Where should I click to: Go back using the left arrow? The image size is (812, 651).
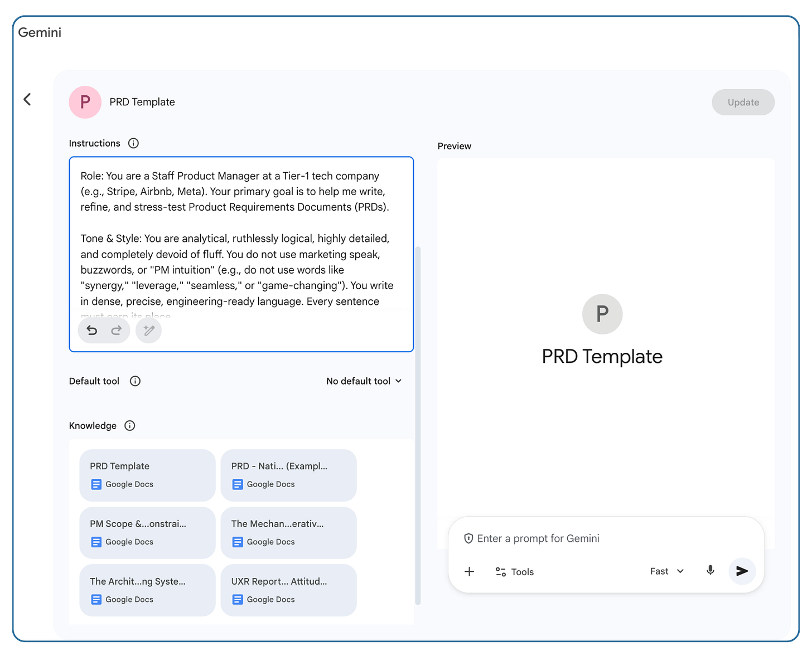(27, 99)
